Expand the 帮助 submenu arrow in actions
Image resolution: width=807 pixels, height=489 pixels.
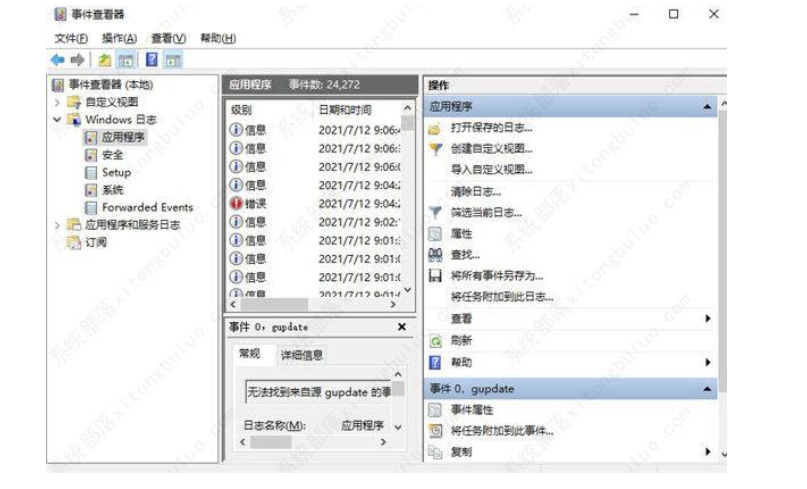point(708,362)
